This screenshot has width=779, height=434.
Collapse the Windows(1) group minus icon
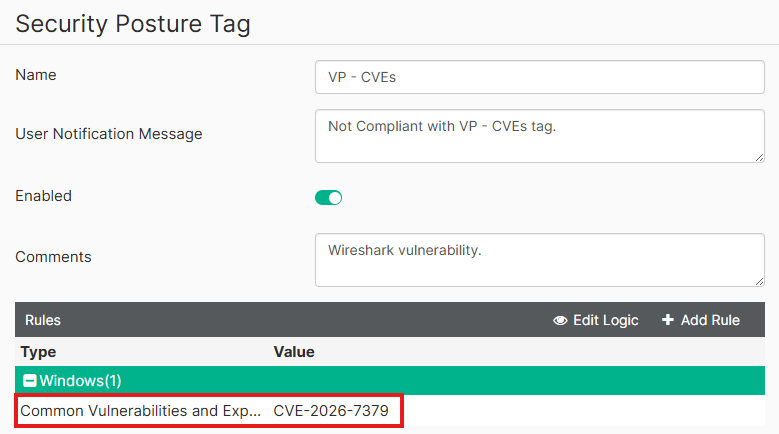pos(30,381)
